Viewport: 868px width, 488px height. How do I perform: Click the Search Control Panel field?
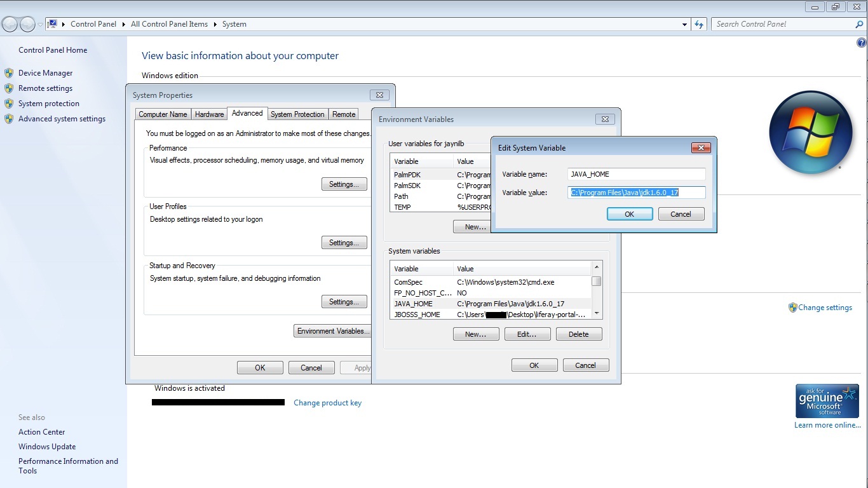782,24
